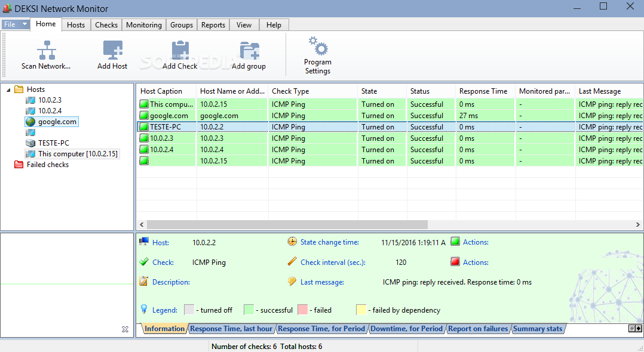Click the red Failed checks folder icon
644x352 pixels.
(x=19, y=165)
